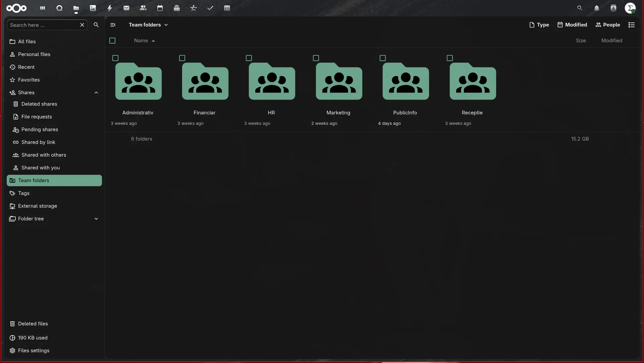
Task: Open the PublicInfo team folder icon
Action: tap(406, 81)
